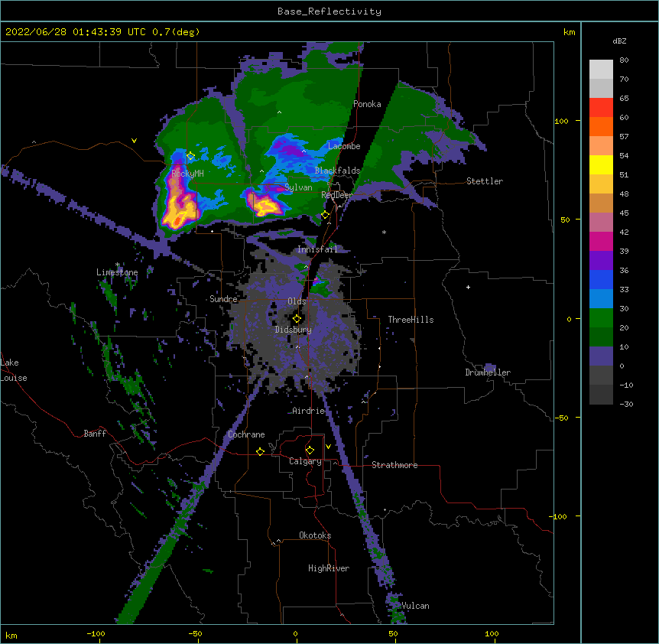The width and height of the screenshot is (659, 644).
Task: Choose the magenta 42 dBZ legend swatch
Action: pyautogui.click(x=601, y=241)
